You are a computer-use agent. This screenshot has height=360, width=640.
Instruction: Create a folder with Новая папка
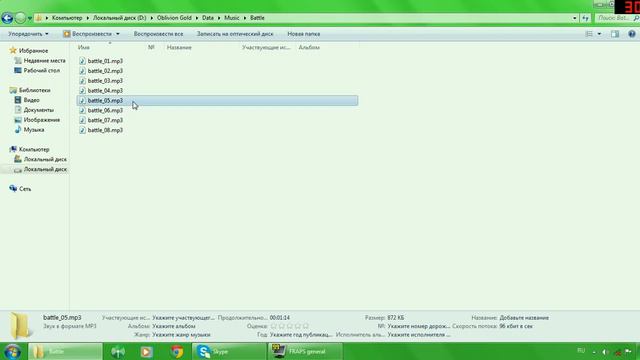(x=303, y=34)
